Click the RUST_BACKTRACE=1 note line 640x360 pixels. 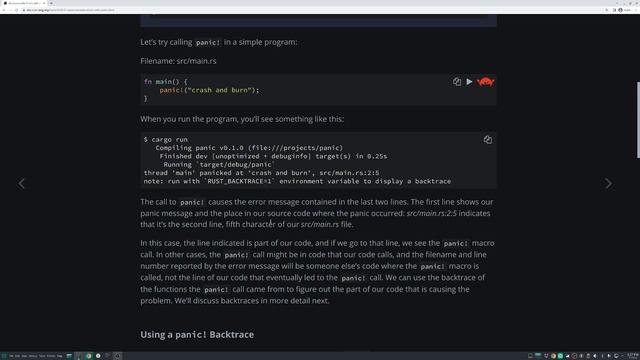(297, 181)
